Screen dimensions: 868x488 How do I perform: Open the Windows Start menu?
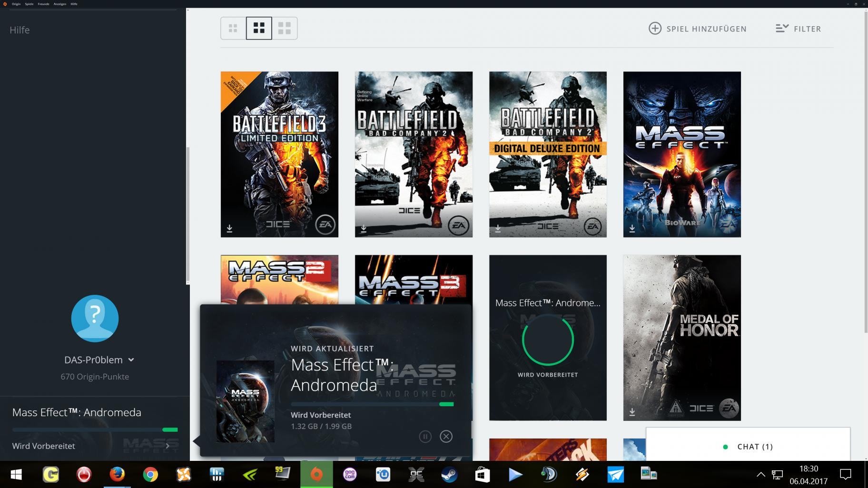point(16,474)
